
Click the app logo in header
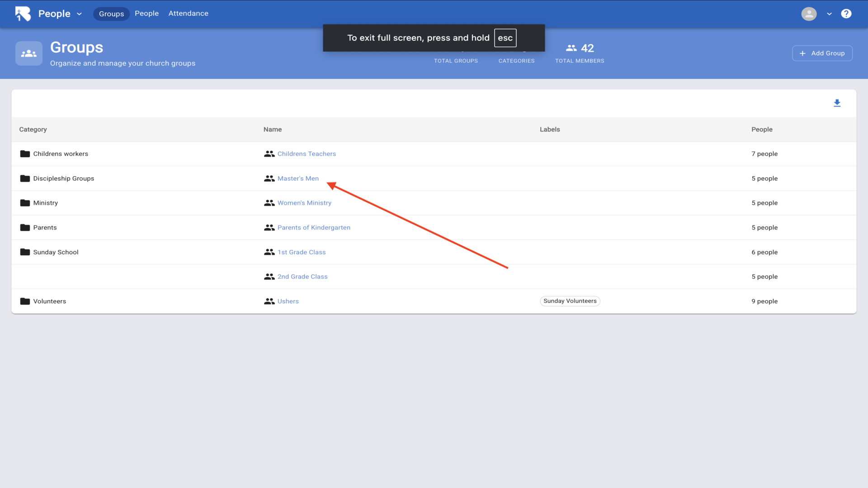pyautogui.click(x=23, y=14)
